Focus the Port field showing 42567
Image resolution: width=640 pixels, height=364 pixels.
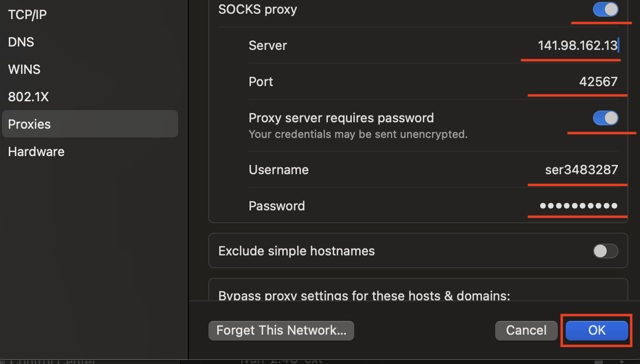[598, 82]
